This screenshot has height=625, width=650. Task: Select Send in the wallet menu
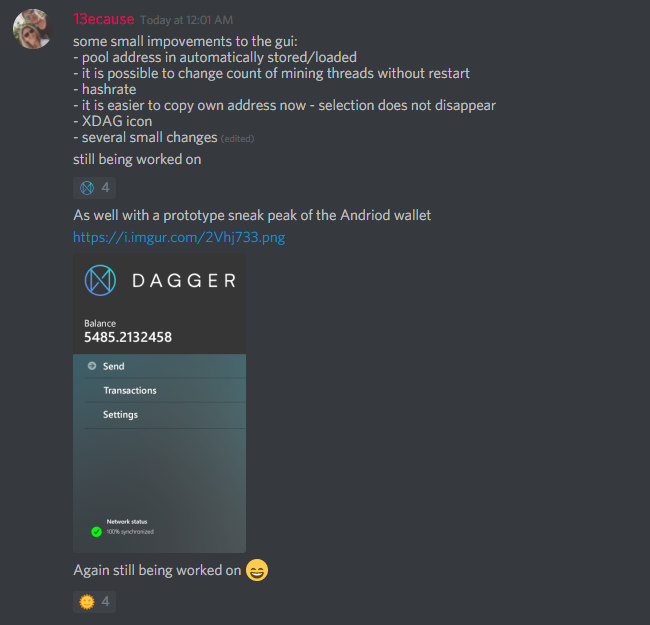(x=114, y=366)
